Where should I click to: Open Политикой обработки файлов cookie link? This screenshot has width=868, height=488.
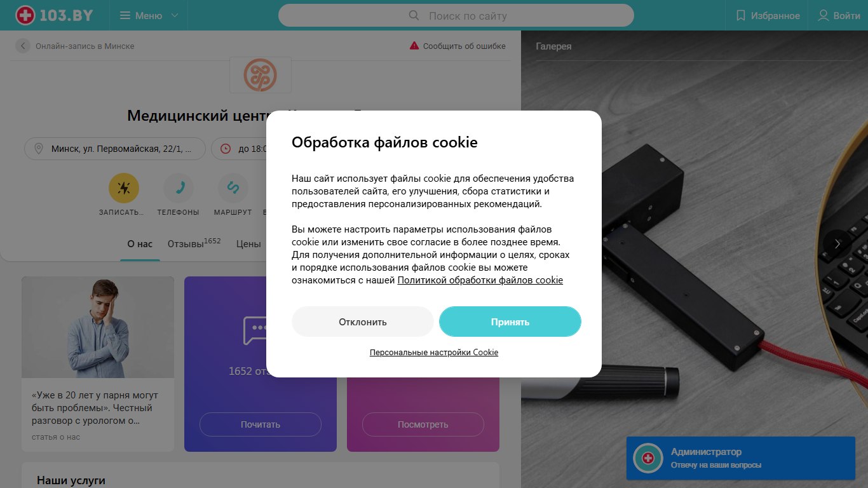[480, 280]
